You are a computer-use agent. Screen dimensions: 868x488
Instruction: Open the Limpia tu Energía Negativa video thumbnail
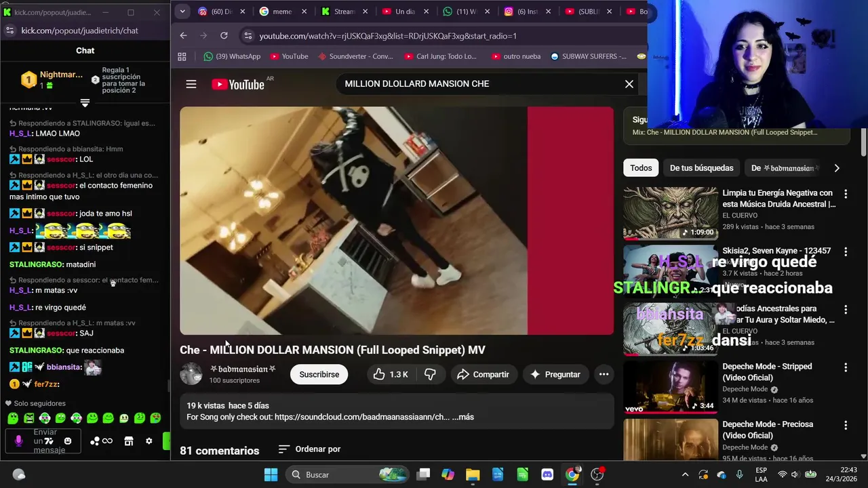[670, 213]
